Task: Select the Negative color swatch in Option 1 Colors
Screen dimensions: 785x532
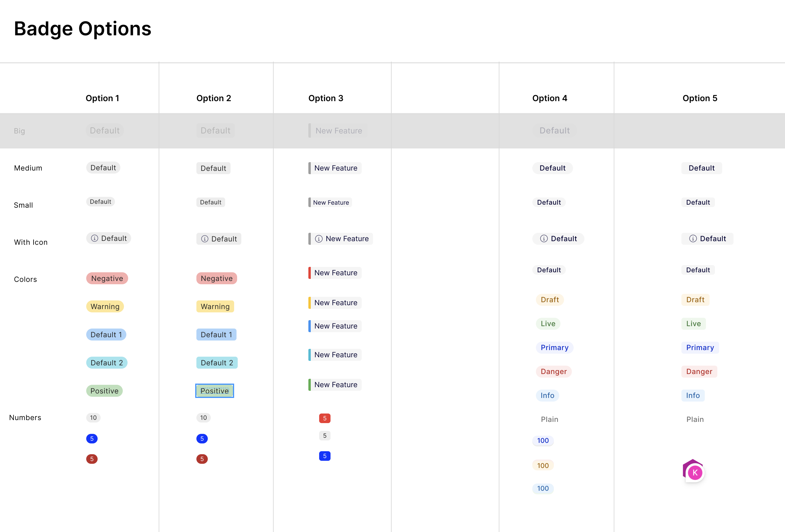Action: (x=106, y=278)
